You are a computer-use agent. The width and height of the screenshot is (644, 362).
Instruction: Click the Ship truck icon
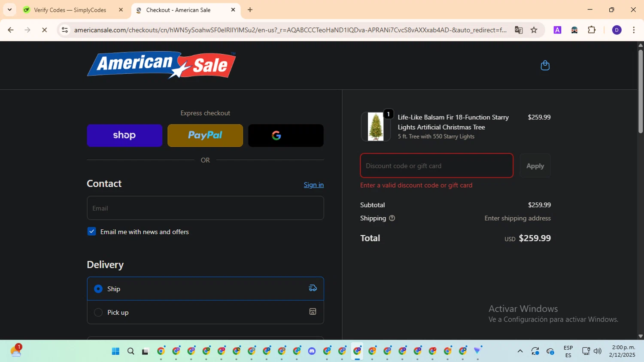(x=313, y=288)
